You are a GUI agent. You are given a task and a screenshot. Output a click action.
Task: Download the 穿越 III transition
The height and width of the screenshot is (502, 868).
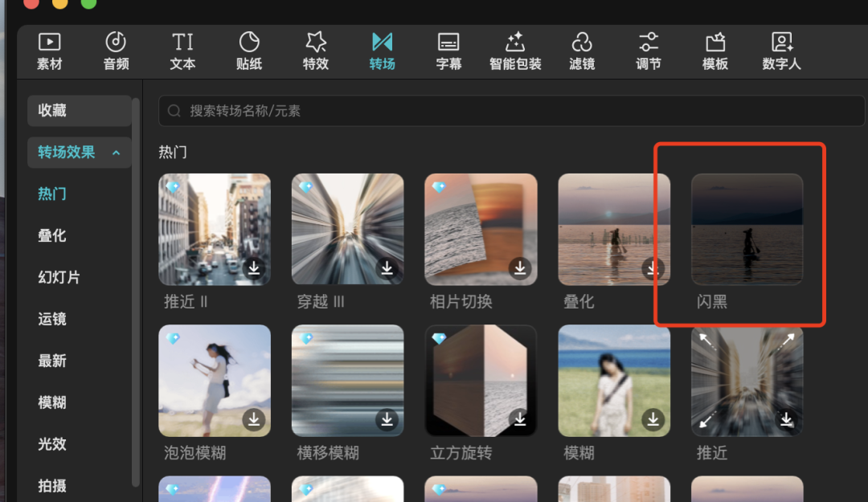point(387,268)
